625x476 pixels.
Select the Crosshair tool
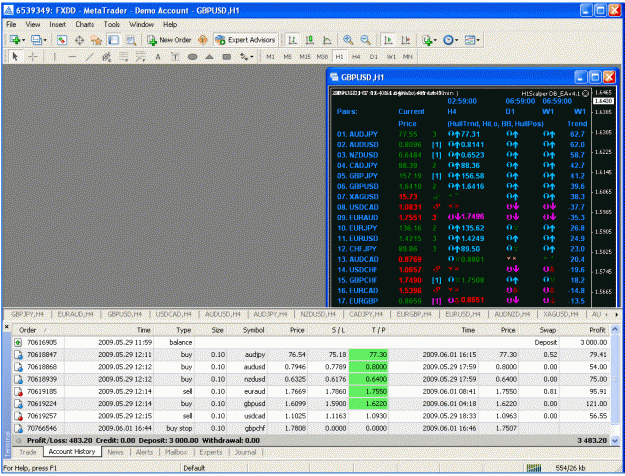(33, 57)
